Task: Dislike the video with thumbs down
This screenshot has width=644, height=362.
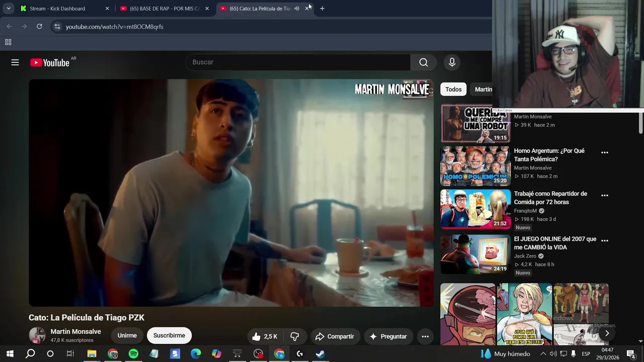Action: 295,336
